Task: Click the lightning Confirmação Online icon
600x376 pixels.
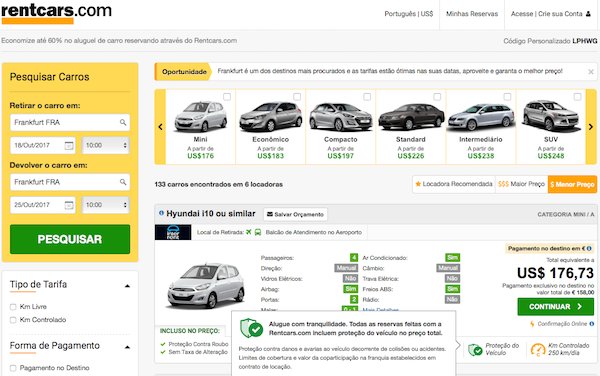Action: pyautogui.click(x=532, y=324)
